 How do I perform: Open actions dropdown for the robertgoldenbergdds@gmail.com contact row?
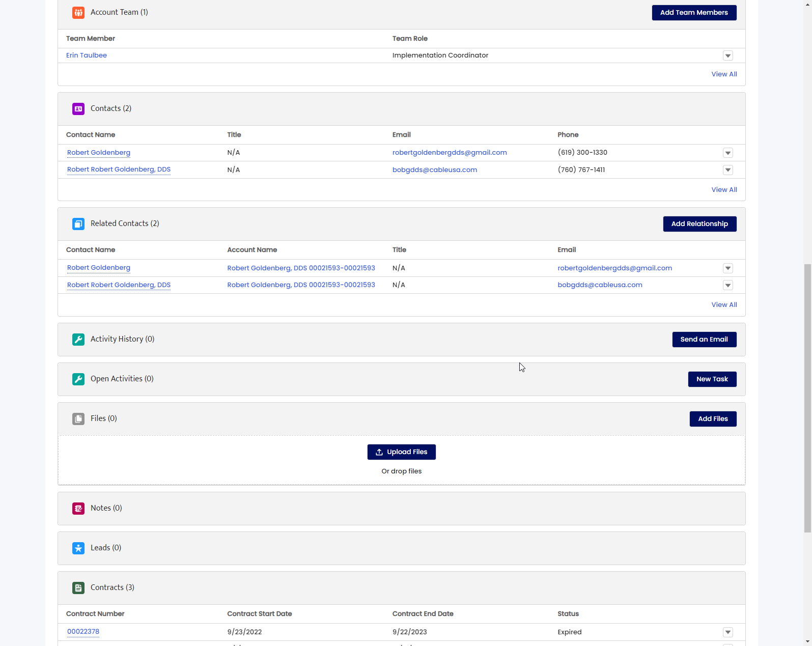[728, 153]
